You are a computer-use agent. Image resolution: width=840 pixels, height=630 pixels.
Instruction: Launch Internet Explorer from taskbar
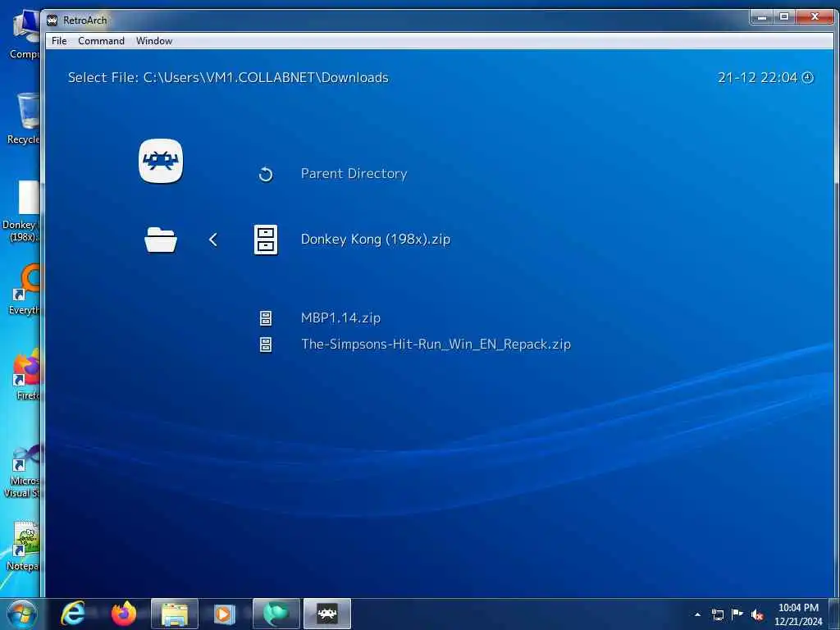tap(73, 614)
